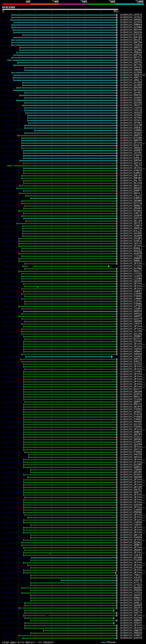This screenshot has width=146, height=644.
Task: Select the UniRef100_Q01661 label
Action: pyautogui.click(x=131, y=357)
